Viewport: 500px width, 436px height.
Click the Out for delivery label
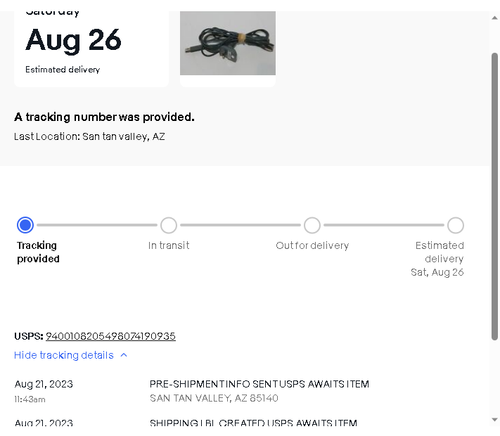[312, 246]
